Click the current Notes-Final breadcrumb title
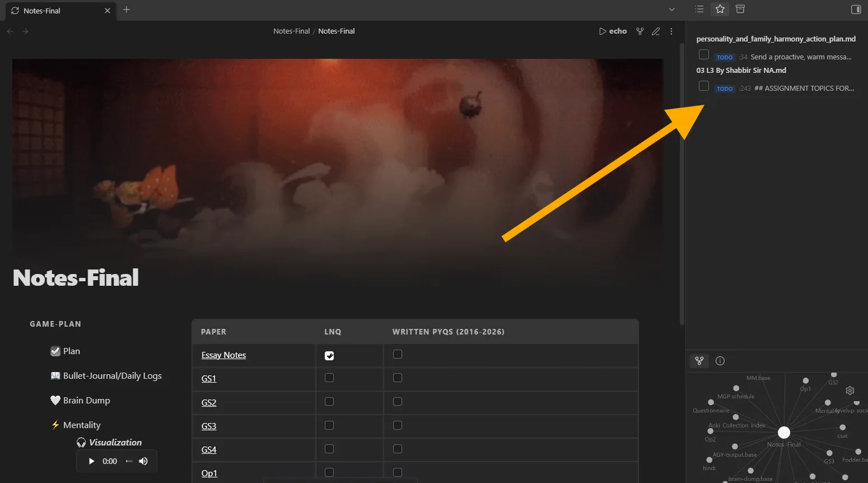The image size is (868, 483). click(337, 31)
